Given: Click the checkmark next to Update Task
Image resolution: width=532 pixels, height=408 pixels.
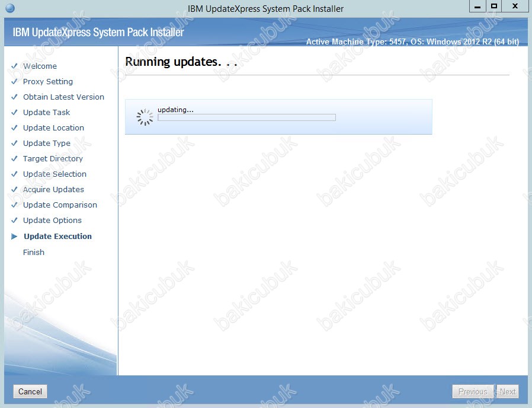Looking at the screenshot, I should click(14, 112).
